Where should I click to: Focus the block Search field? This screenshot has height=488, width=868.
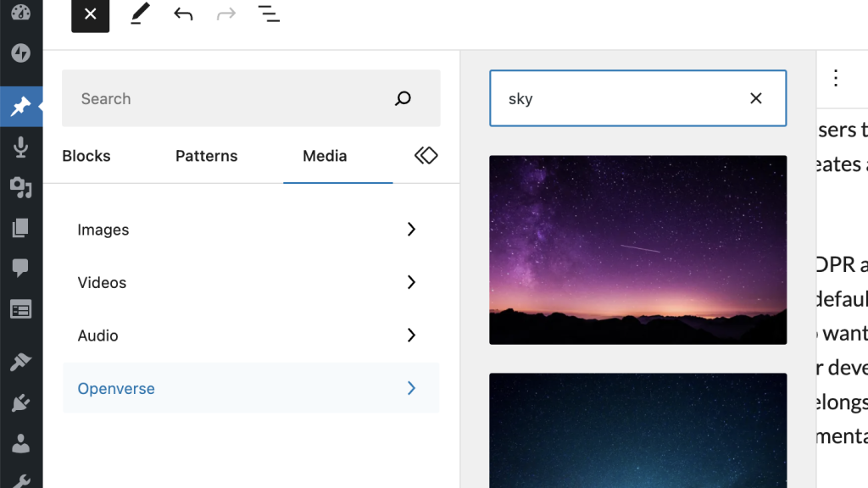point(251,98)
